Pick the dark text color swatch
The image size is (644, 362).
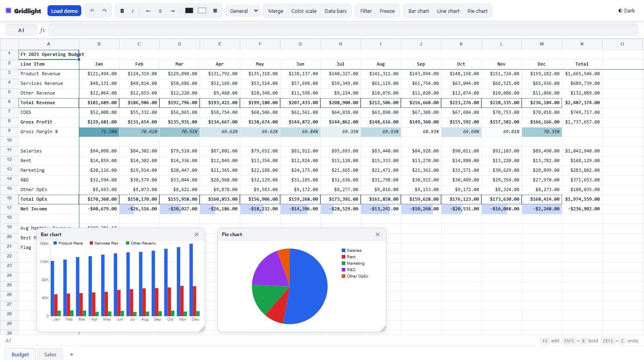[x=189, y=10]
